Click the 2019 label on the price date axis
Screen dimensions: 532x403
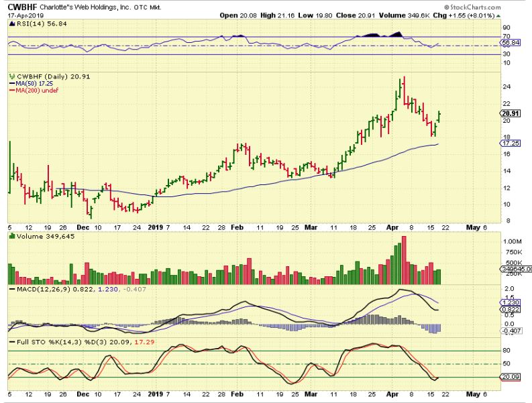tap(156, 227)
